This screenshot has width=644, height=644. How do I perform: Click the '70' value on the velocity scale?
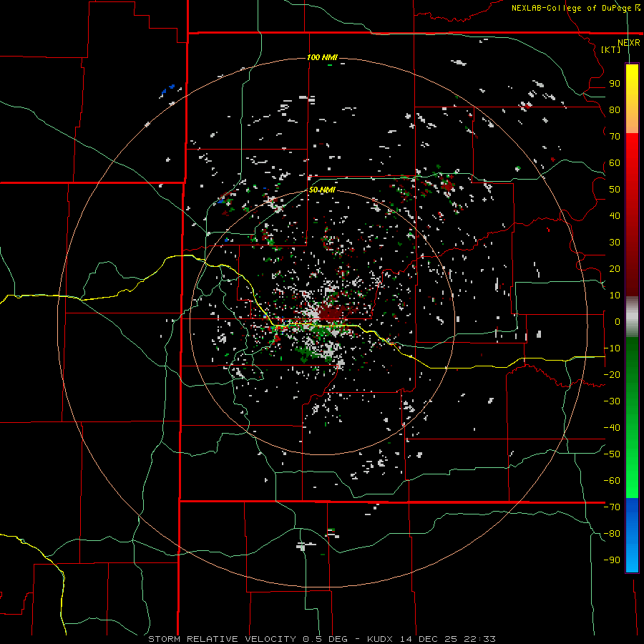(x=615, y=137)
